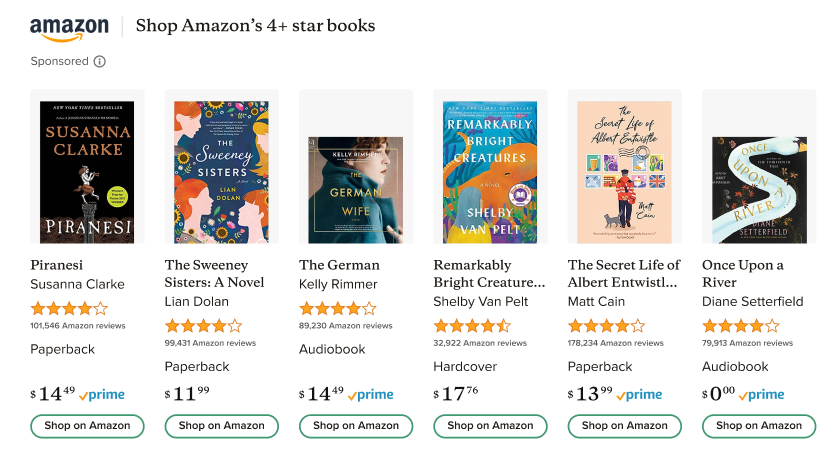Open the Once Upon a River title link

coord(743,273)
